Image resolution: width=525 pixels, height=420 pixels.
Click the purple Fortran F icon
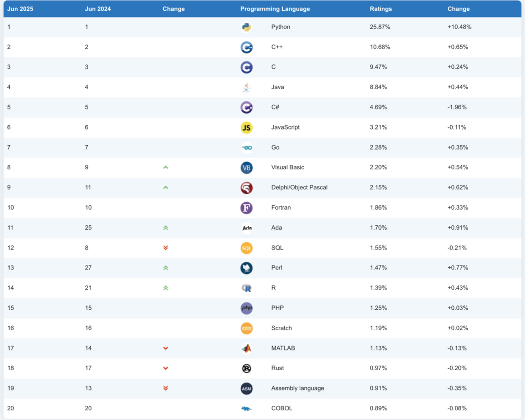pos(246,208)
